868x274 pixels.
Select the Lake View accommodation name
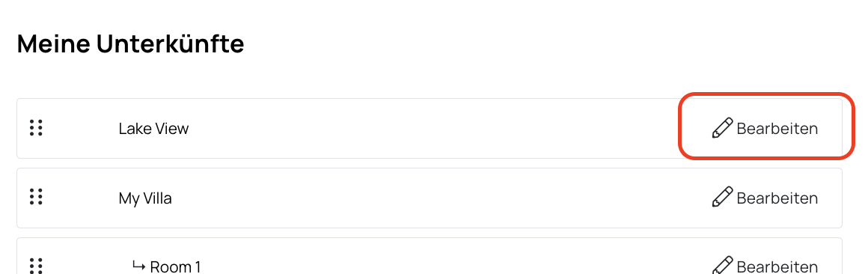[x=154, y=129]
